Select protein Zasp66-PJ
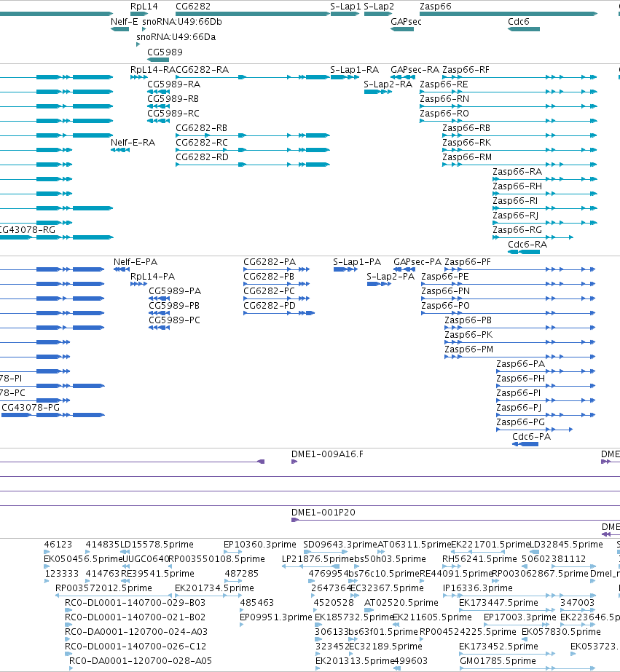The image size is (620, 672). pos(519,408)
